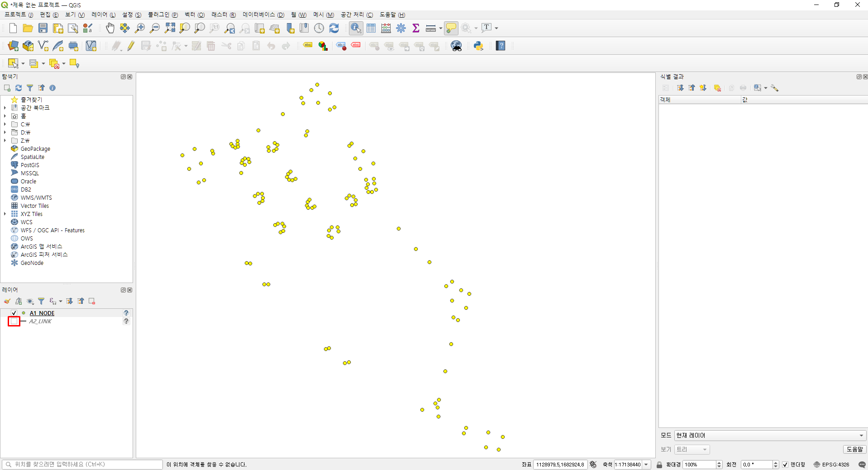Toggle the scale lock padlock icon
The height and width of the screenshot is (470, 868).
point(659,465)
